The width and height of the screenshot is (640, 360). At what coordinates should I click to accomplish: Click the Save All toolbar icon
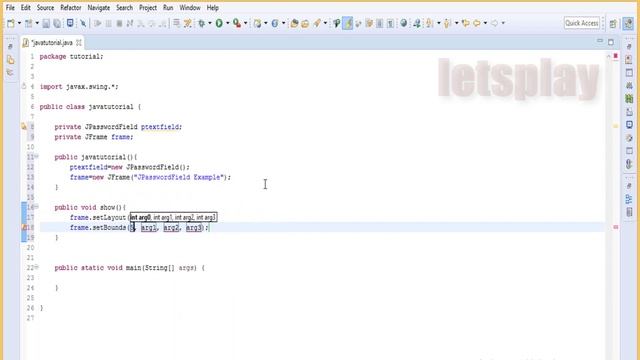57,24
